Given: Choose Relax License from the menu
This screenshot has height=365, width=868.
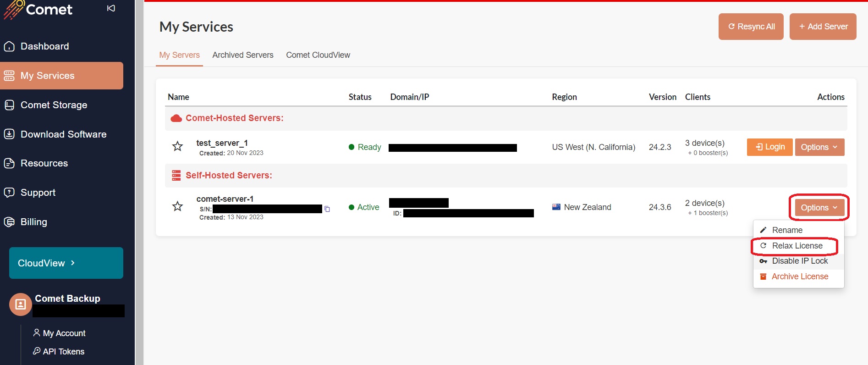Looking at the screenshot, I should [798, 246].
